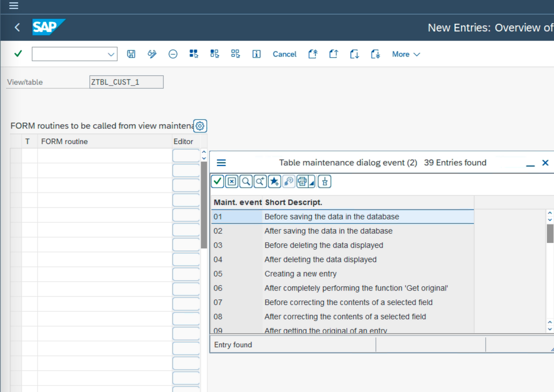Click the Cancel button

pyautogui.click(x=285, y=54)
